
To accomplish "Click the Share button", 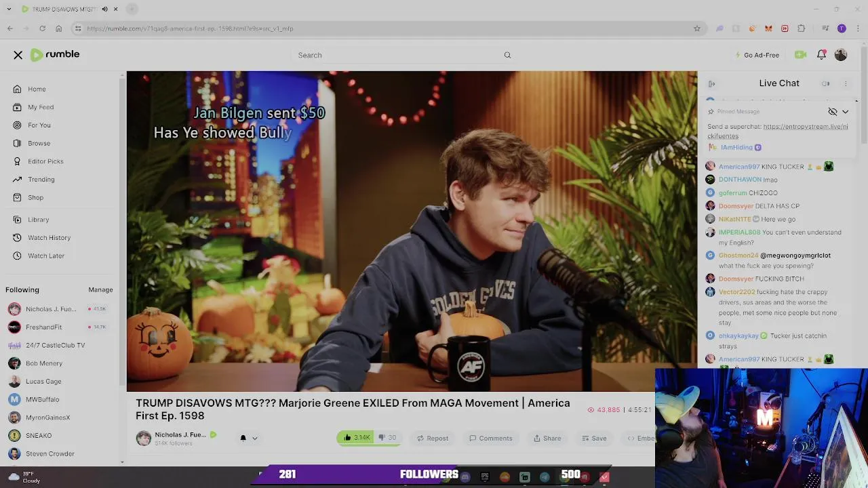I will pos(547,438).
